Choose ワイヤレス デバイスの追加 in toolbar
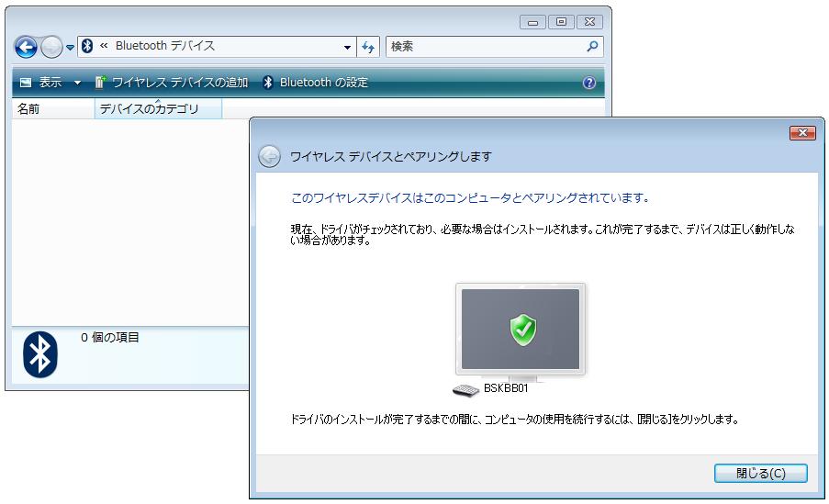The height and width of the screenshot is (504, 829). 172,83
